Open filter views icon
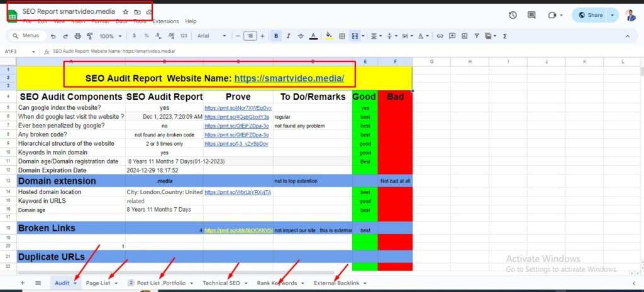The height and width of the screenshot is (292, 644). (489, 36)
